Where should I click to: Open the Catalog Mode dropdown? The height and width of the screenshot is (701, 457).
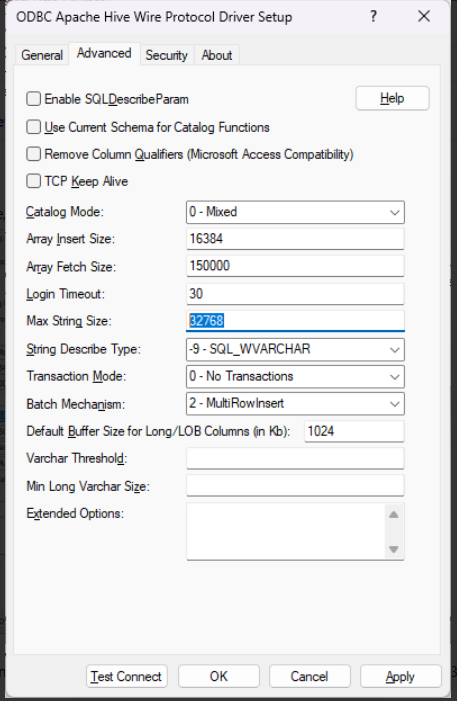coord(295,212)
